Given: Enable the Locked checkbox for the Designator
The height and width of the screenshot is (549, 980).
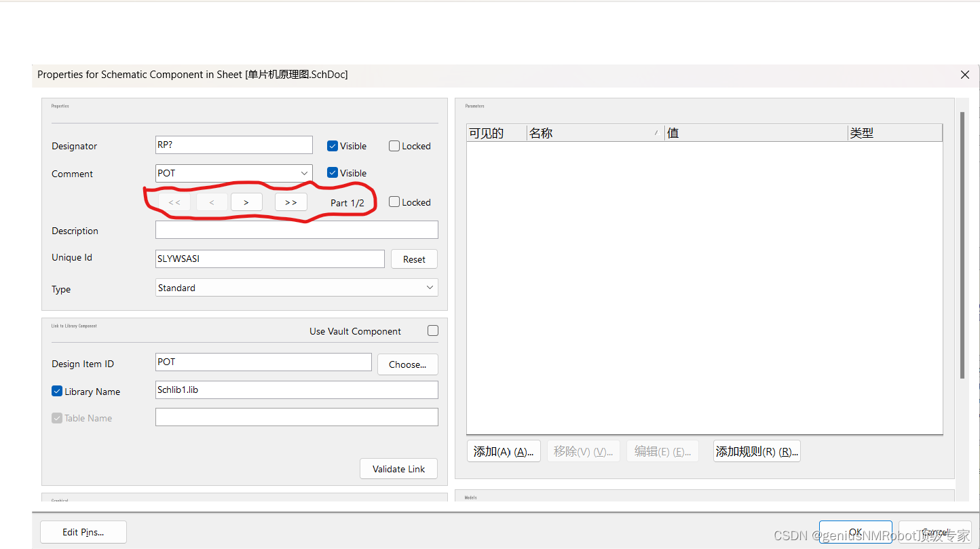Looking at the screenshot, I should click(394, 145).
